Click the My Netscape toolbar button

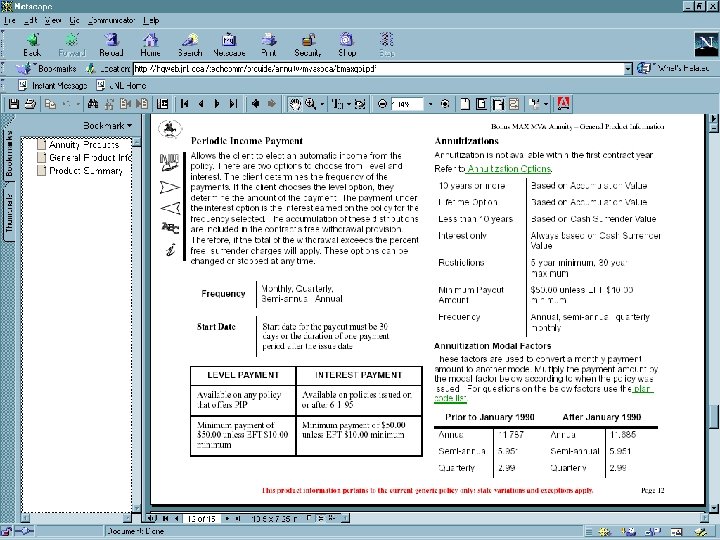coord(229,45)
